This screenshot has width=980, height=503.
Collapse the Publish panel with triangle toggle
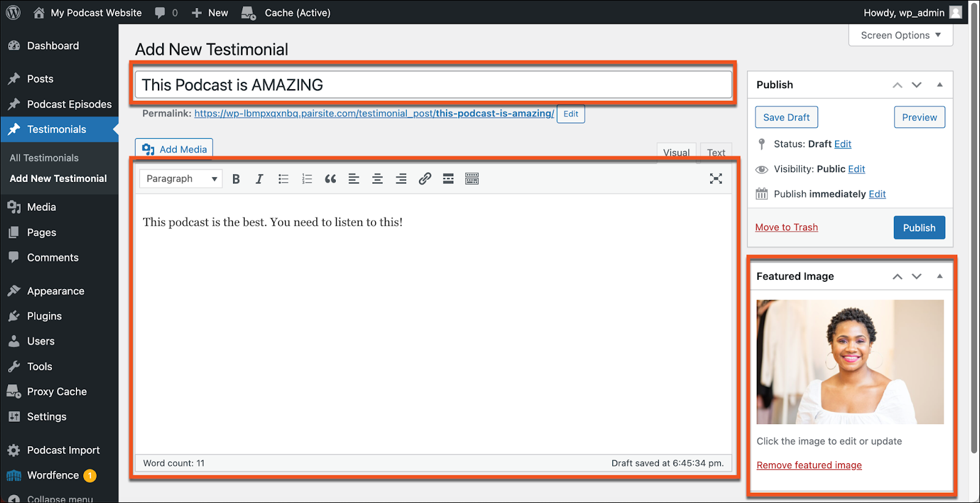940,85
